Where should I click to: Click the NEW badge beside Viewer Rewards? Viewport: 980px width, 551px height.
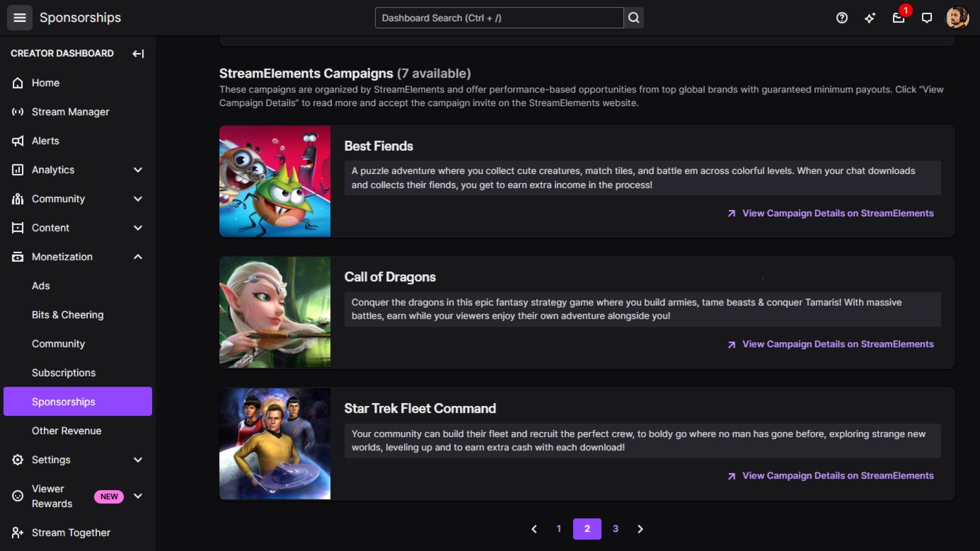coord(109,496)
